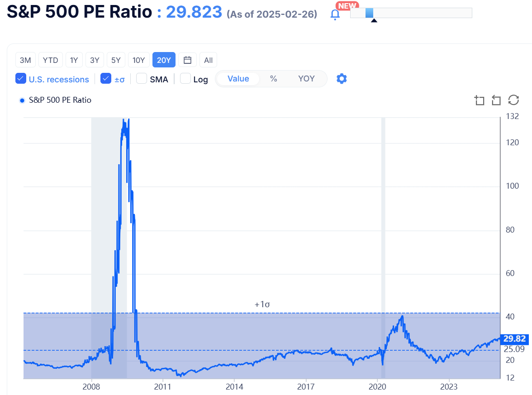The height and width of the screenshot is (395, 532).
Task: Click the +1σ band label
Action: (x=262, y=305)
